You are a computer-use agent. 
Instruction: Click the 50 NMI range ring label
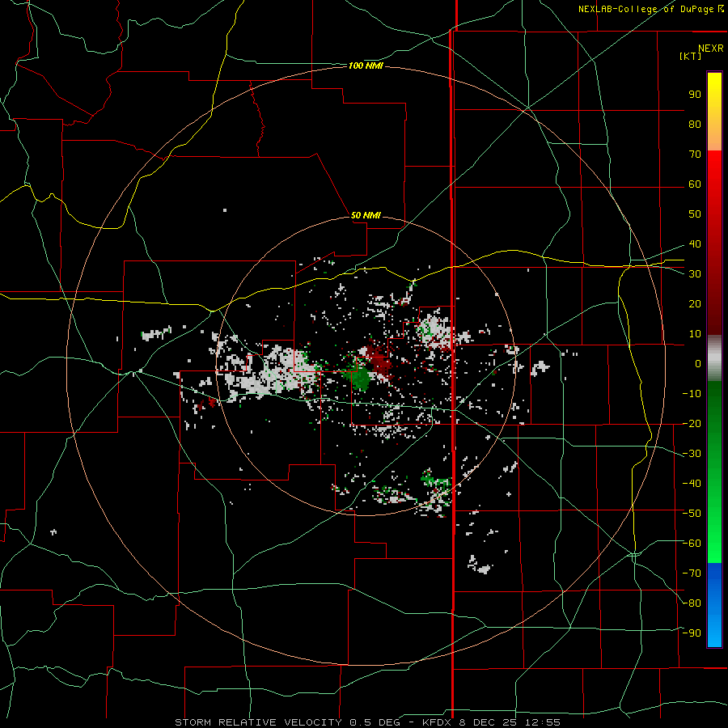click(366, 215)
